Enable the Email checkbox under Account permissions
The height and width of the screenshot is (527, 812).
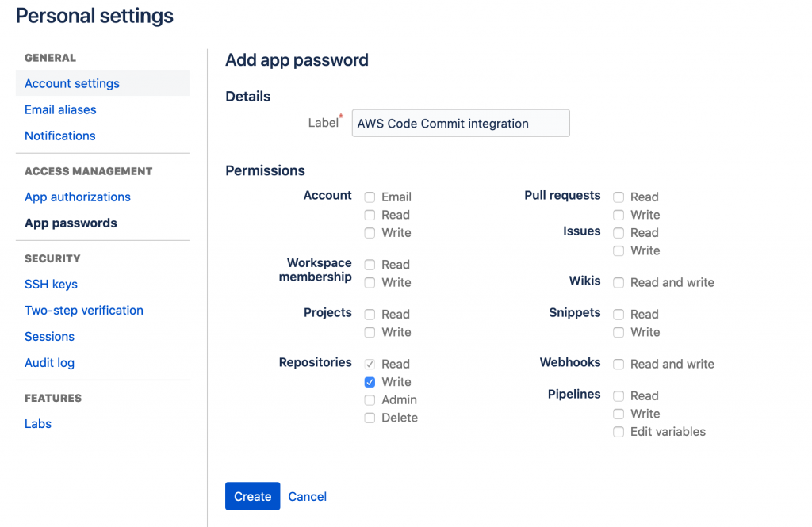(370, 197)
